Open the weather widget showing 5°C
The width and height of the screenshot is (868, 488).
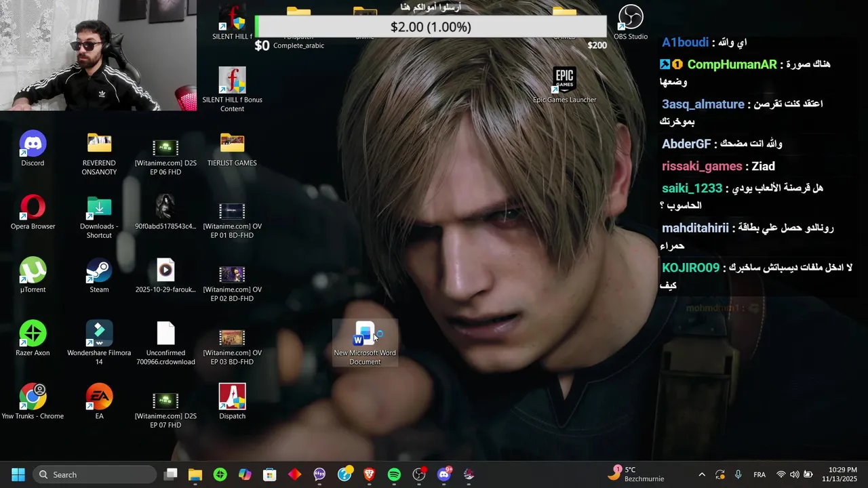pos(636,474)
